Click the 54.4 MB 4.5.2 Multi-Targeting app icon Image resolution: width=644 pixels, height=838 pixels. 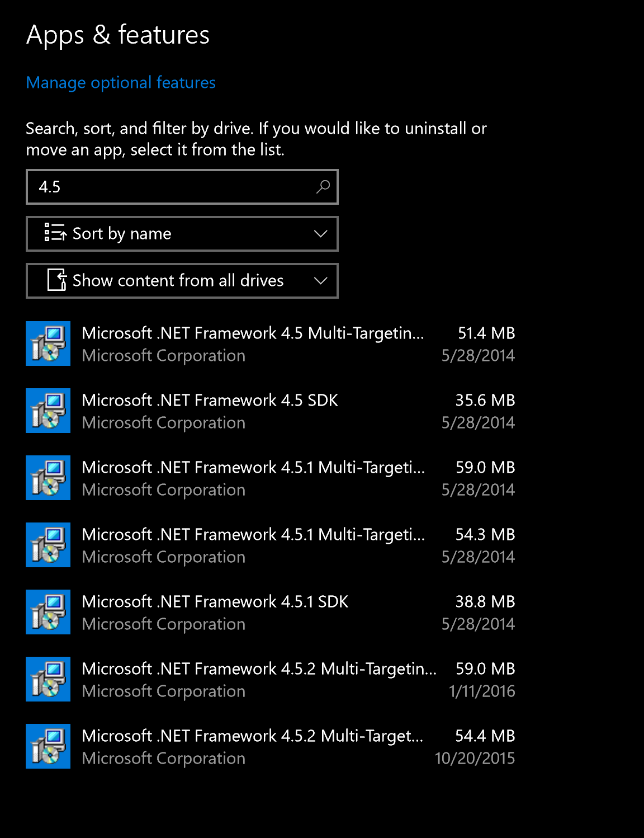tap(48, 746)
